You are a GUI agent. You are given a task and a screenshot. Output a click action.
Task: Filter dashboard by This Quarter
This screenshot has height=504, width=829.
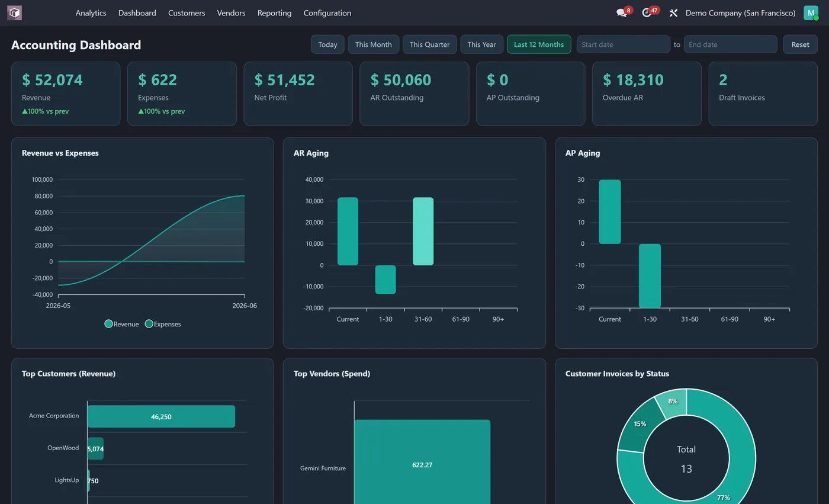click(429, 44)
